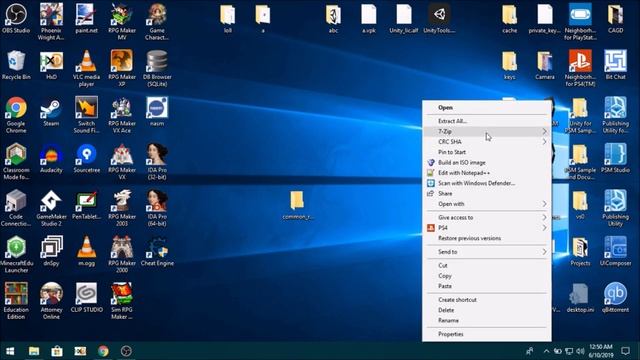Open the Windows Start button
Viewport: 640px width, 360px height.
10,351
